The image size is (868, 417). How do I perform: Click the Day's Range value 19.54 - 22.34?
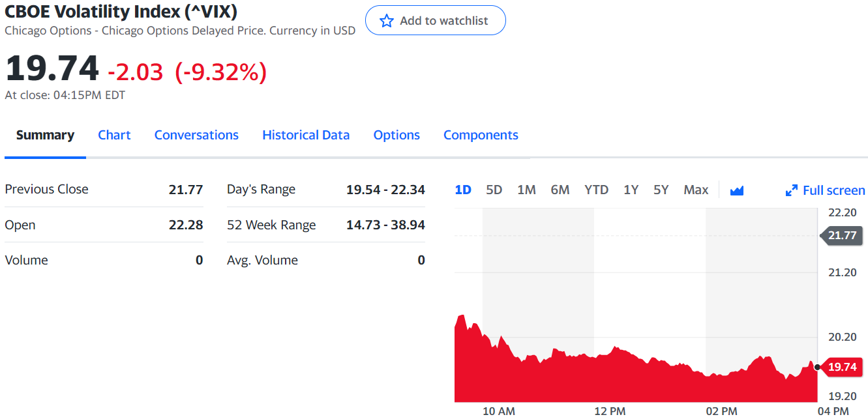click(385, 190)
